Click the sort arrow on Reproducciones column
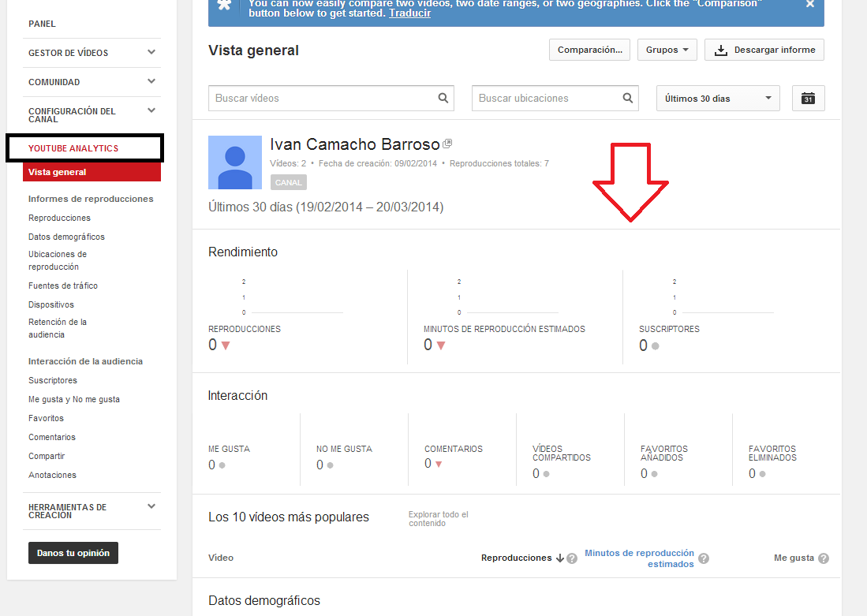Screen dimensions: 867x616 pos(559,558)
